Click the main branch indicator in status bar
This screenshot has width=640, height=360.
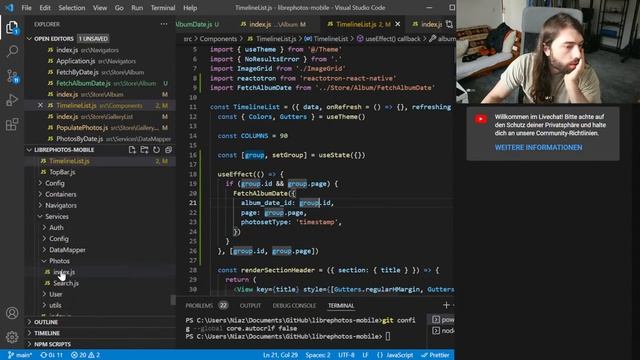tap(20, 355)
